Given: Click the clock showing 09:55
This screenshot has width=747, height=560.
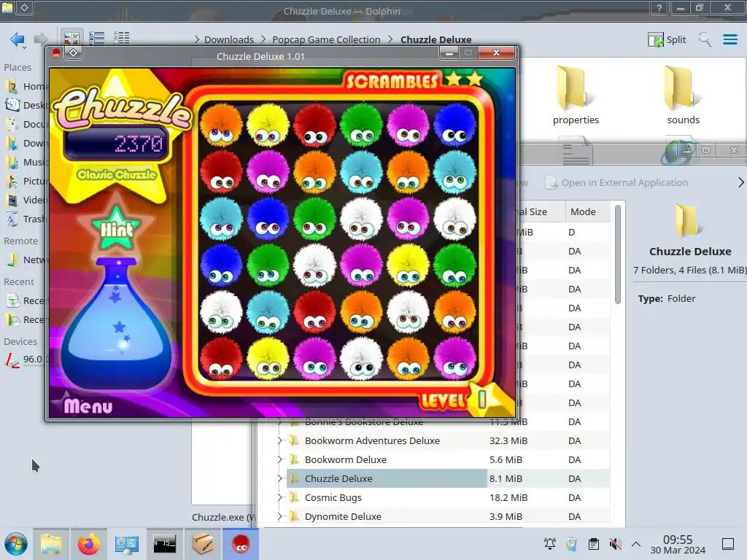Looking at the screenshot, I should click(678, 540).
